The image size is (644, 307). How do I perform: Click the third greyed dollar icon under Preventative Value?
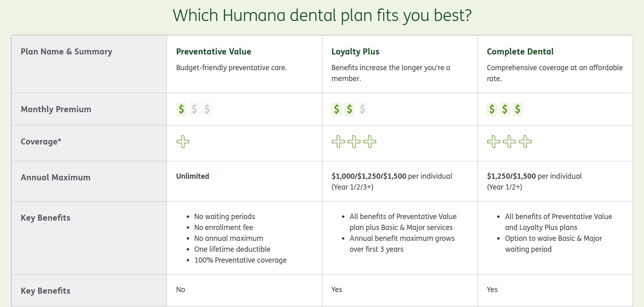(x=207, y=109)
